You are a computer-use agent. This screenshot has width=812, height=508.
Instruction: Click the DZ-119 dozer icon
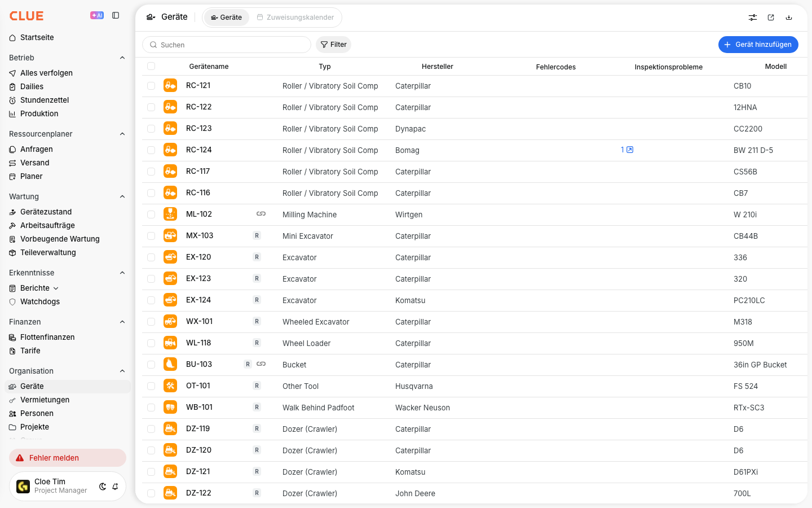coord(170,429)
